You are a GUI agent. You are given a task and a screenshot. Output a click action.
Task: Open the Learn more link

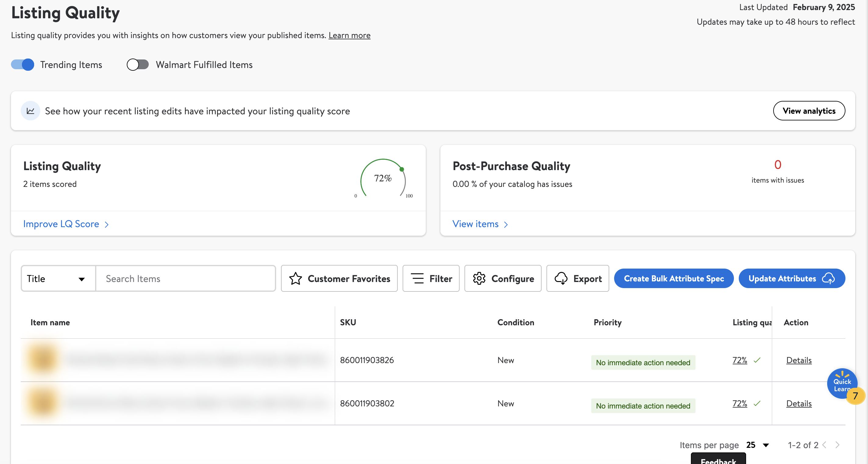coord(349,35)
